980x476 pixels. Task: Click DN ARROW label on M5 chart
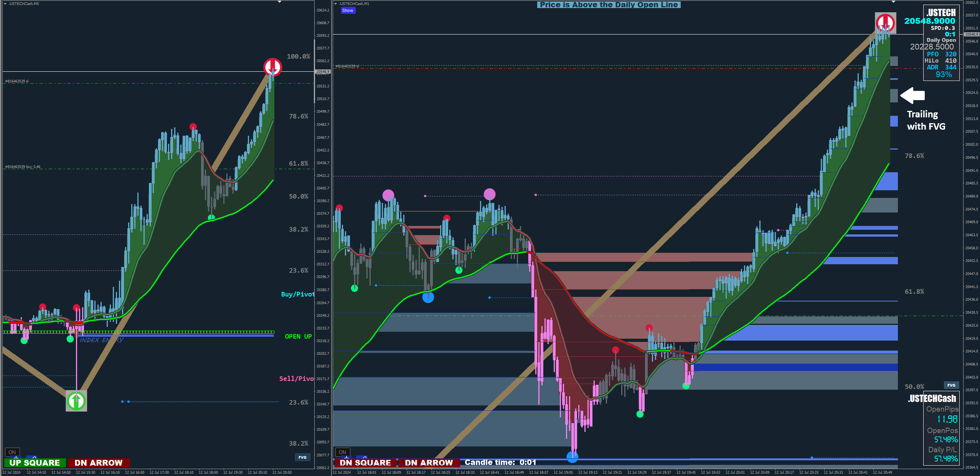[99, 463]
